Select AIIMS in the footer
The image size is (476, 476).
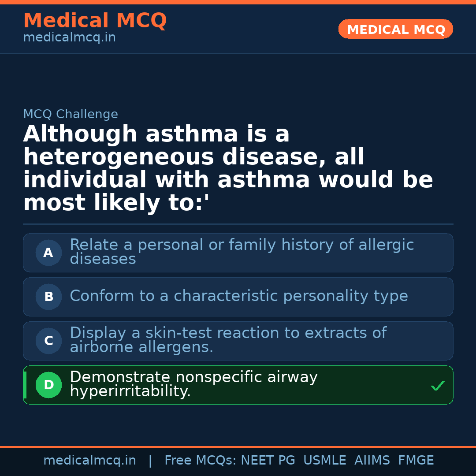(372, 461)
